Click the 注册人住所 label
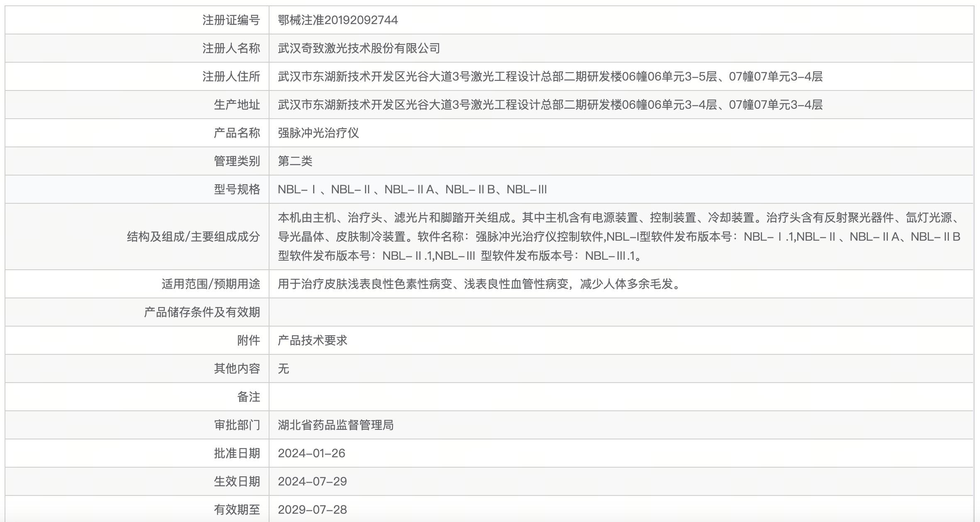Image resolution: width=980 pixels, height=522 pixels. coord(231,76)
